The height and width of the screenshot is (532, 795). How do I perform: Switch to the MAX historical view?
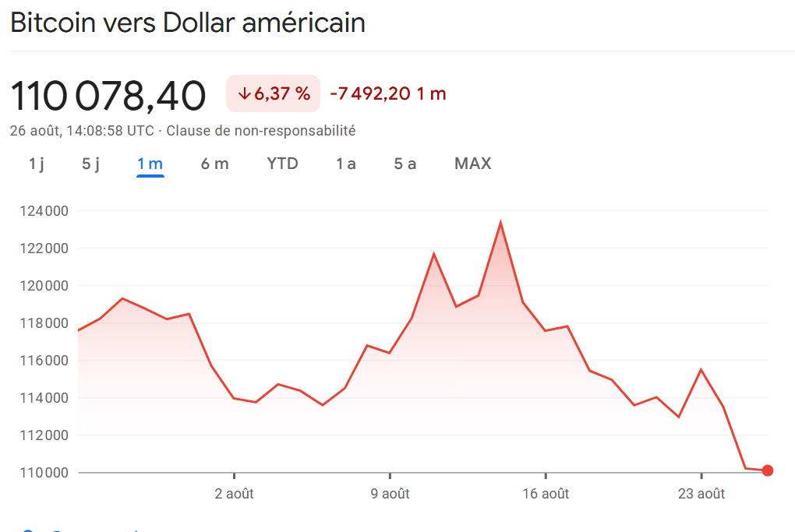click(x=472, y=164)
